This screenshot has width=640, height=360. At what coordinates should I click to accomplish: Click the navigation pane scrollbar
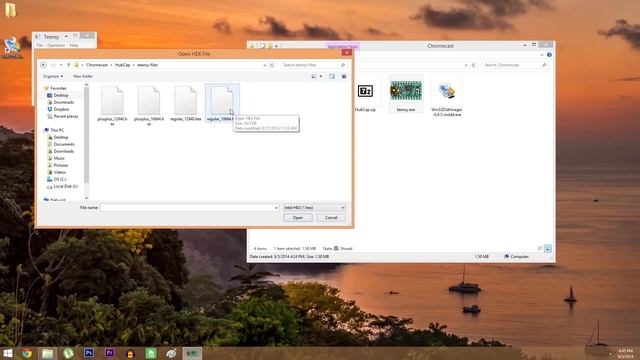tap(86, 135)
